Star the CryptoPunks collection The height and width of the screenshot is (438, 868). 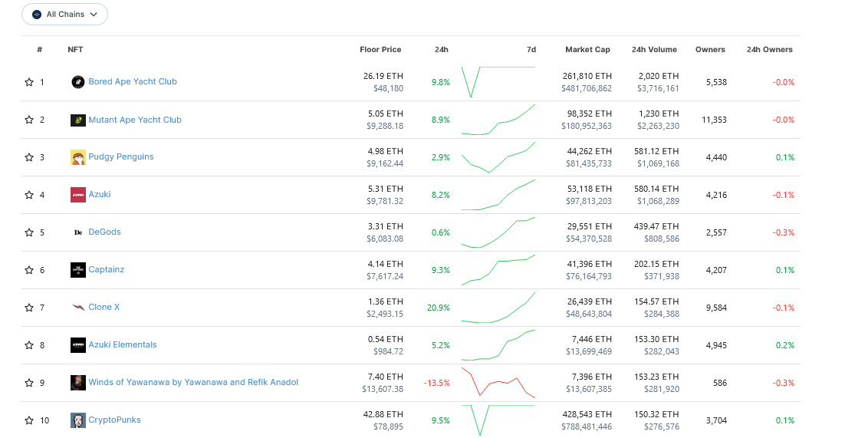(x=29, y=420)
